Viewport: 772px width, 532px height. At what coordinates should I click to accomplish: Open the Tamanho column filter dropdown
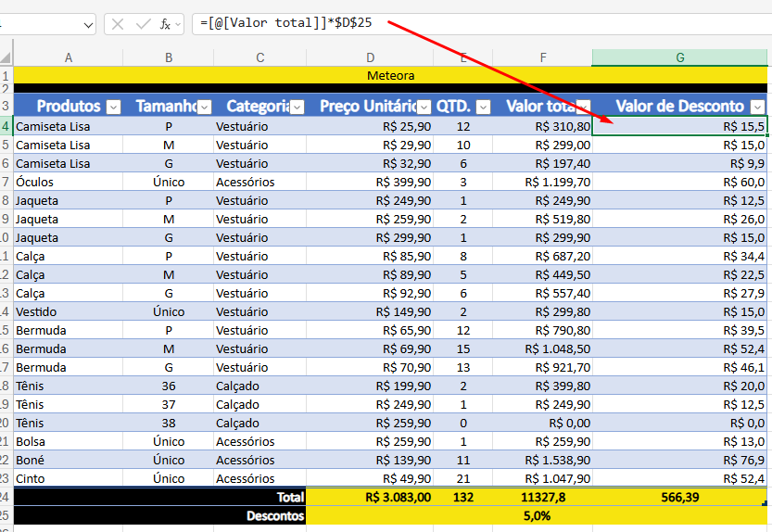click(x=204, y=107)
